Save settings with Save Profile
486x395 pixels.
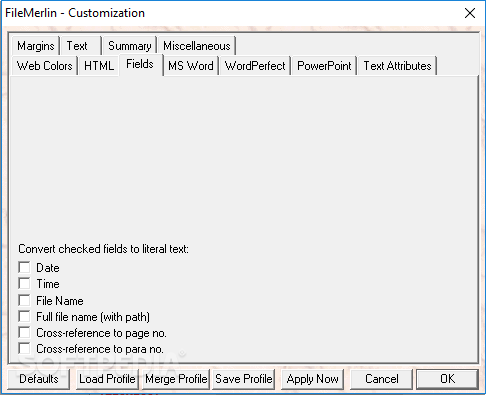tap(244, 379)
